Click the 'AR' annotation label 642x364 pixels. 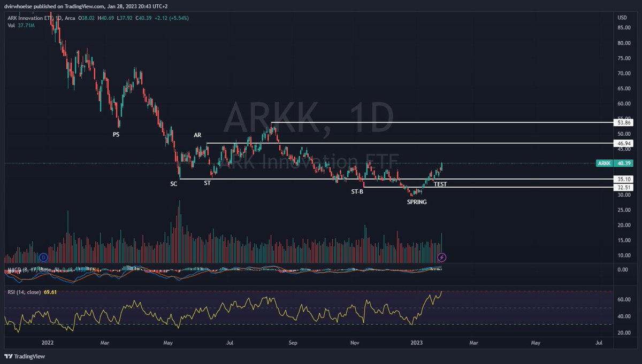point(197,135)
